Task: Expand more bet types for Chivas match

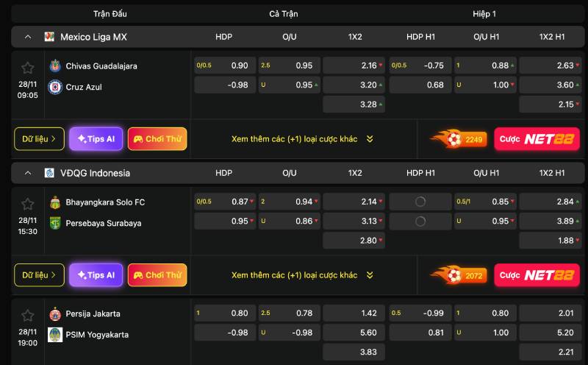Action: click(303, 138)
